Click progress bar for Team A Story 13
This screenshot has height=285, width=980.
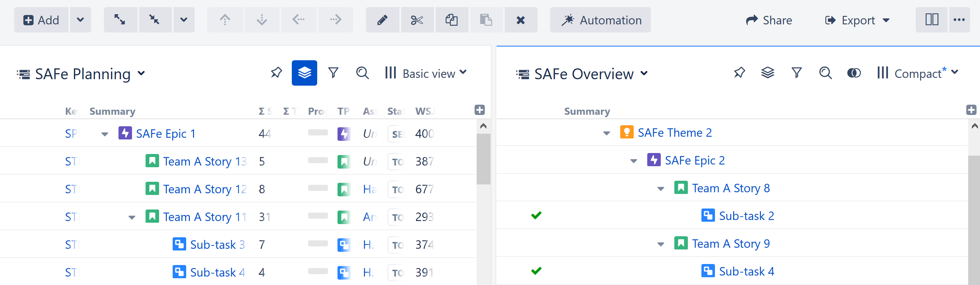pyautogui.click(x=318, y=160)
